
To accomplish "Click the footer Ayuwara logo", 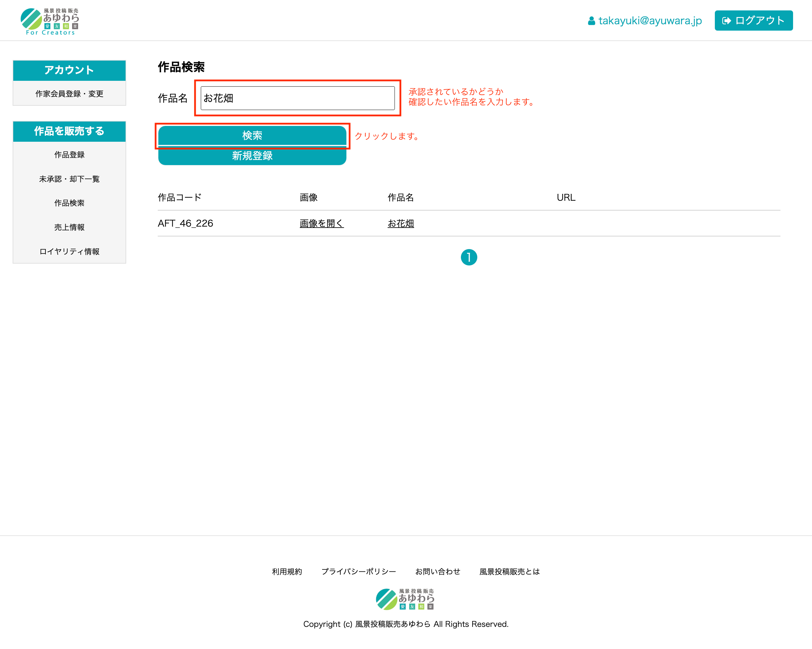I will pos(405,599).
